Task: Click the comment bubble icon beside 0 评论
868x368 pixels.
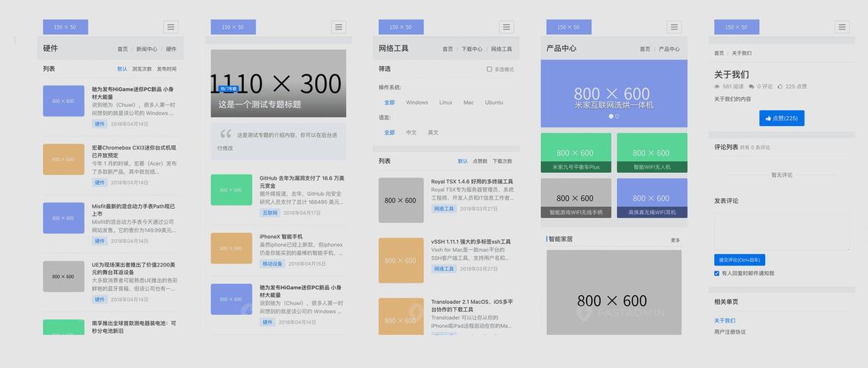Action: pos(751,87)
